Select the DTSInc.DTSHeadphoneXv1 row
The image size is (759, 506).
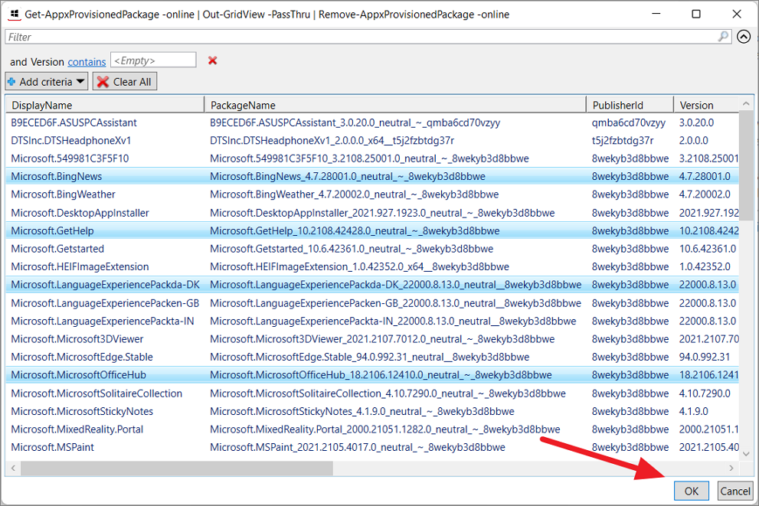coord(372,140)
